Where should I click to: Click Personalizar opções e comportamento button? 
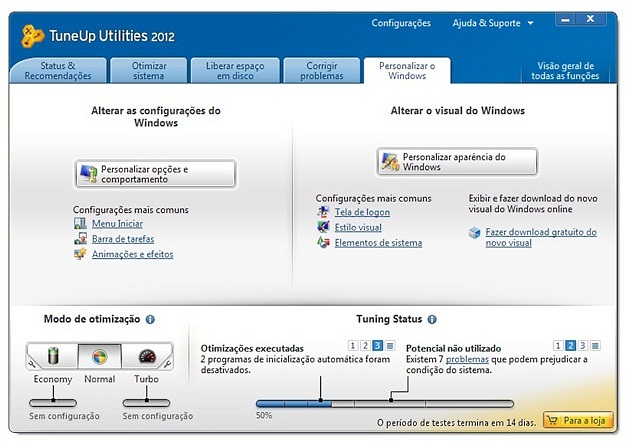click(x=155, y=174)
